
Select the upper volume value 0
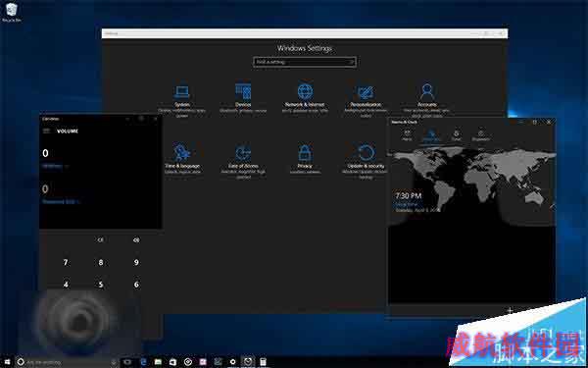pos(45,153)
